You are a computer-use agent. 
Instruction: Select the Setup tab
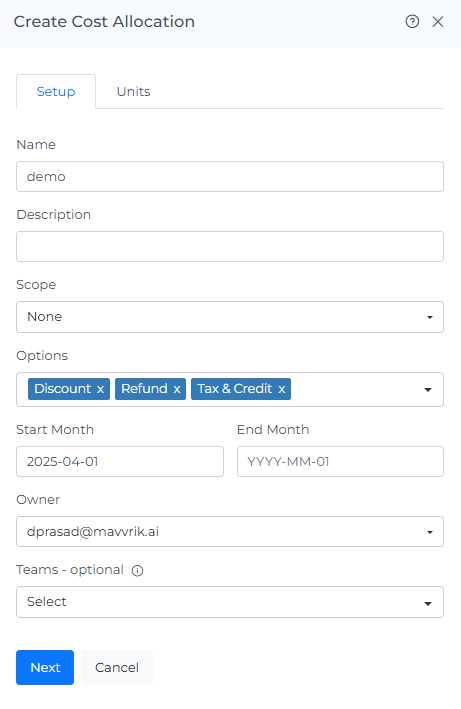click(x=56, y=92)
